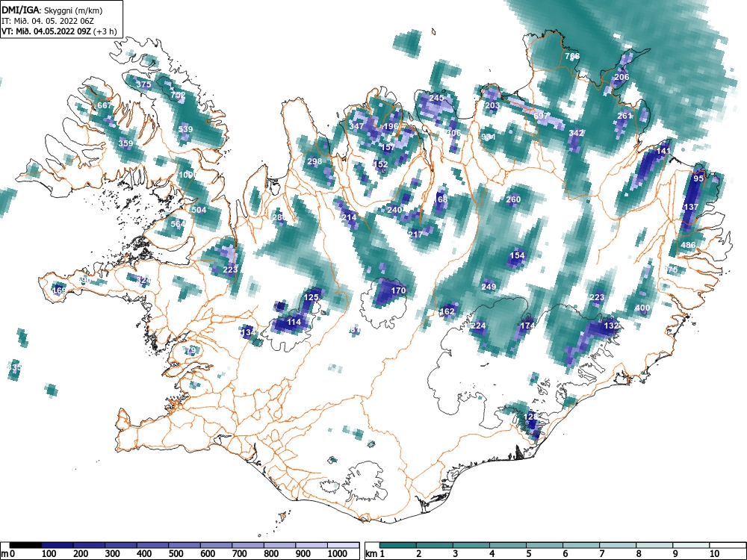Select the 224 visibility label
This screenshot has width=747, height=560.
coord(478,326)
